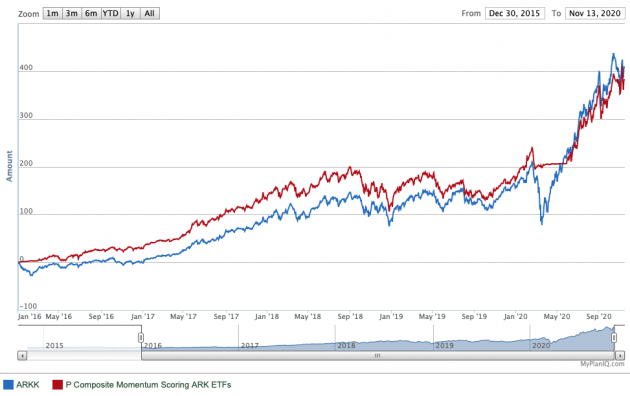Image resolution: width=630 pixels, height=396 pixels.
Task: Click the navigator scrollbar right arrow
Action: [x=620, y=355]
